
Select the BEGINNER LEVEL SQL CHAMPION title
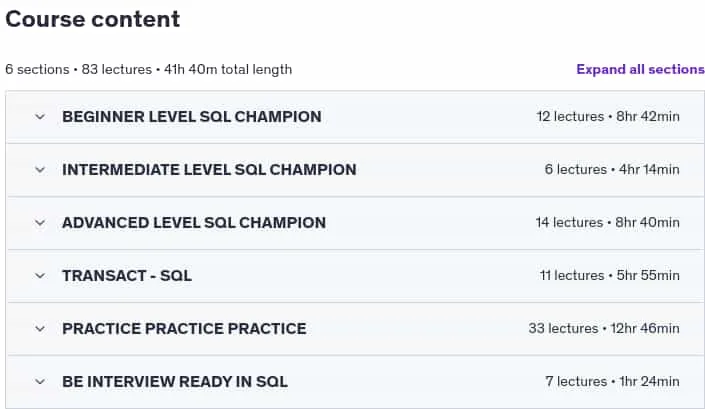click(x=192, y=117)
